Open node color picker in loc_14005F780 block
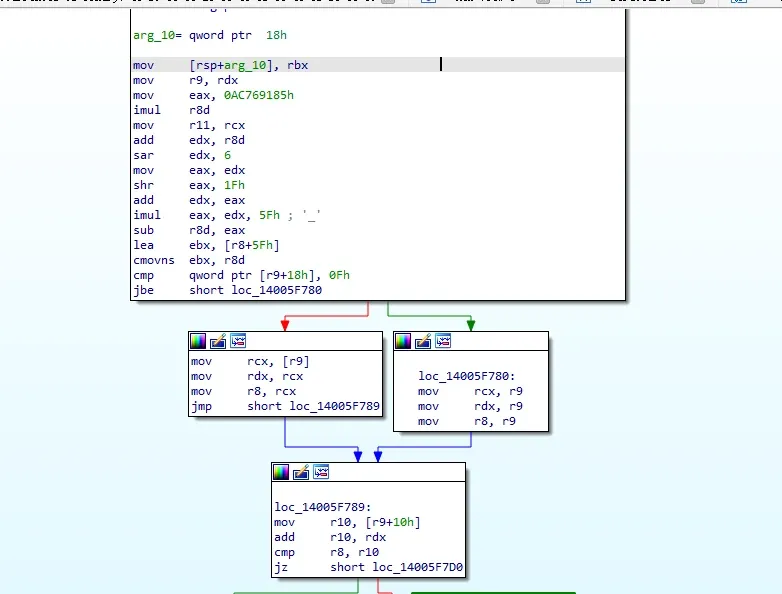This screenshot has width=782, height=594. click(x=403, y=341)
